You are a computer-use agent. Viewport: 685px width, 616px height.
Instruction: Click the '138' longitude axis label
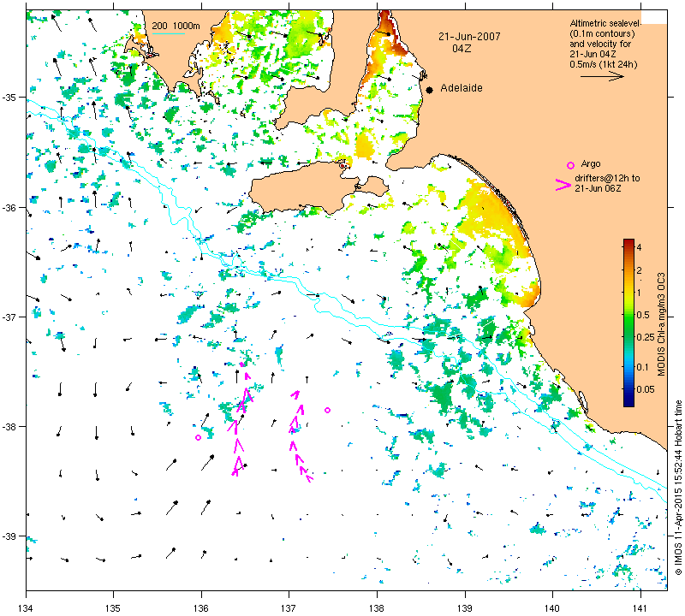click(x=377, y=607)
